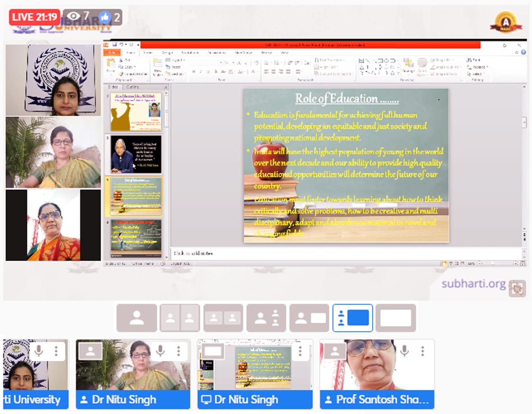Toggle bullet list in the Paragraph group
This screenshot has width=532, height=414.
point(266,63)
